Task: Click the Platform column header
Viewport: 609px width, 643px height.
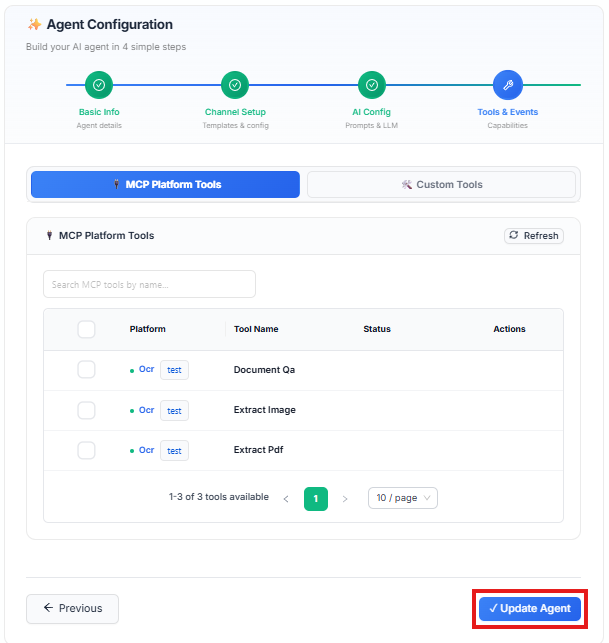Action: point(147,329)
